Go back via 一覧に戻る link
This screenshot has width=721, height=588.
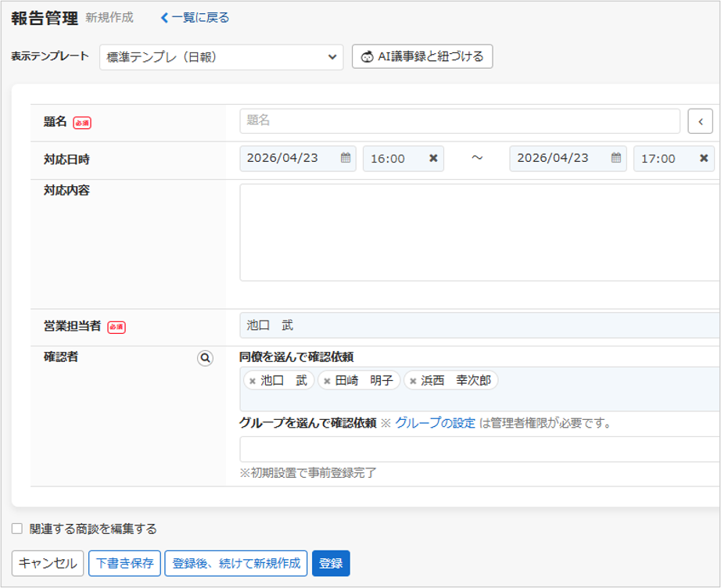click(195, 17)
